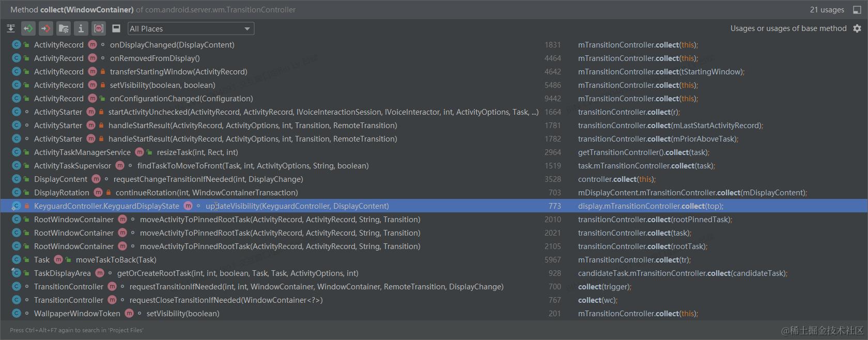The width and height of the screenshot is (868, 340).
Task: Click code 'getTransitionController().collect(task);'
Action: (x=644, y=152)
